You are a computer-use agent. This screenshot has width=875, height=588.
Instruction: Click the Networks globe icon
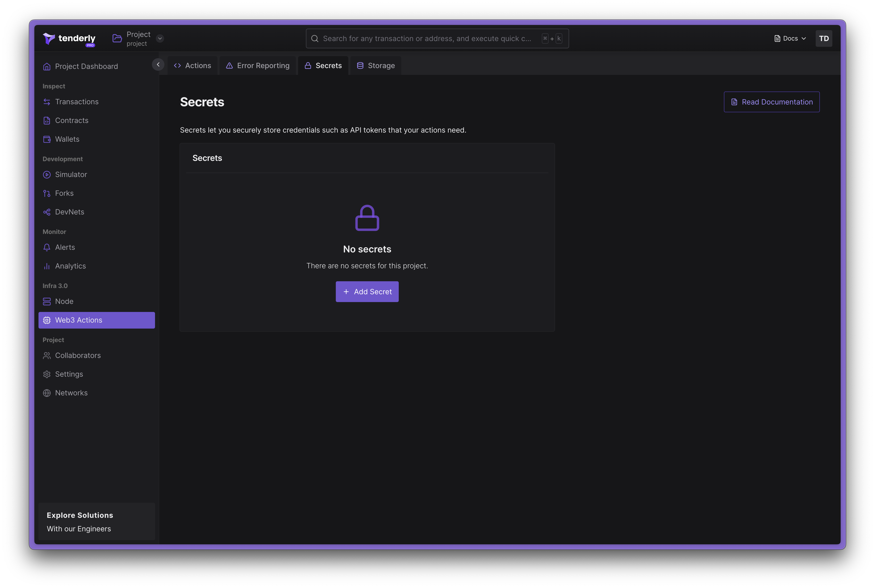47,393
